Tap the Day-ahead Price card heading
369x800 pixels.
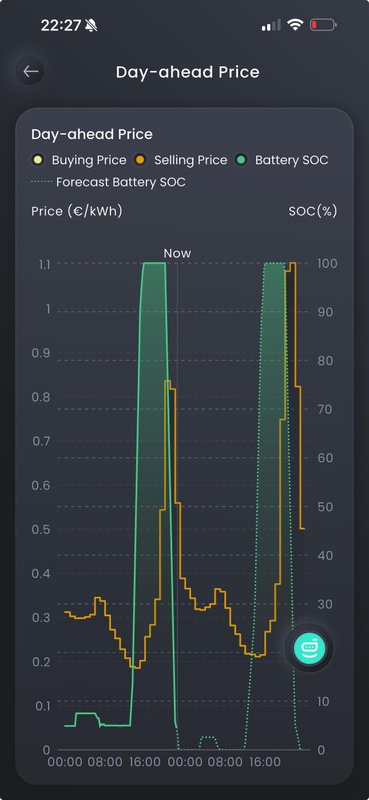tap(92, 134)
